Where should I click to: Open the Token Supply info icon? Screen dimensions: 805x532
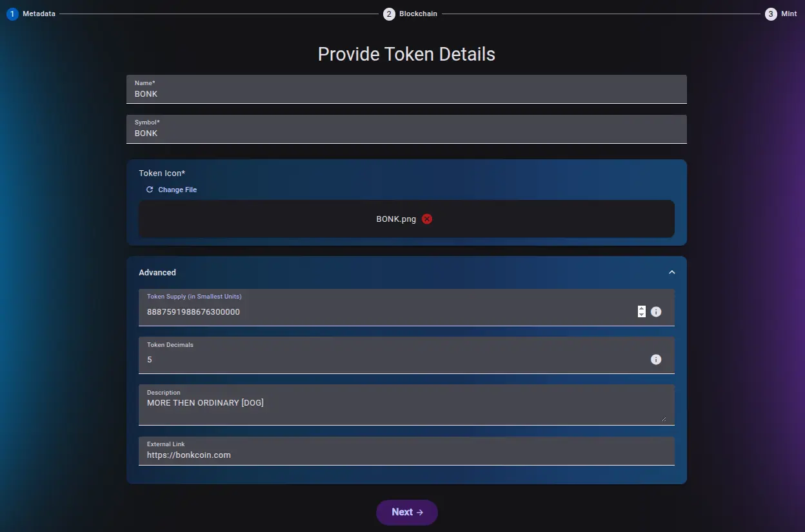pyautogui.click(x=656, y=311)
